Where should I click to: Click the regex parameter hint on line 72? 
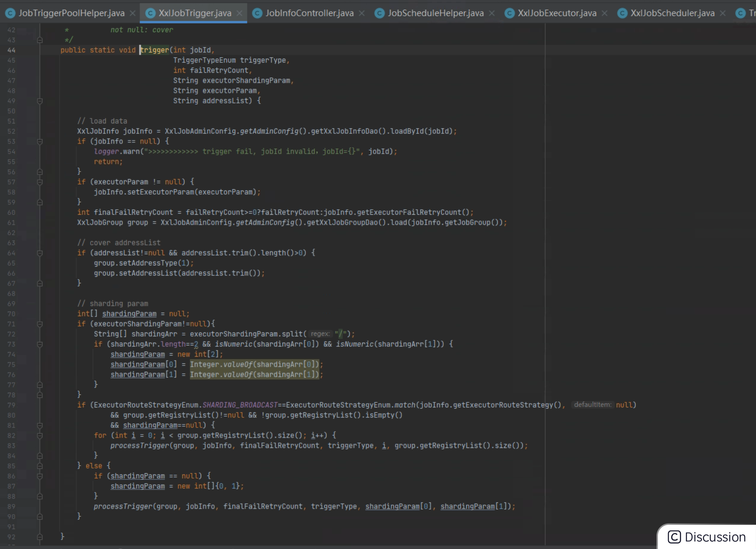pos(320,334)
